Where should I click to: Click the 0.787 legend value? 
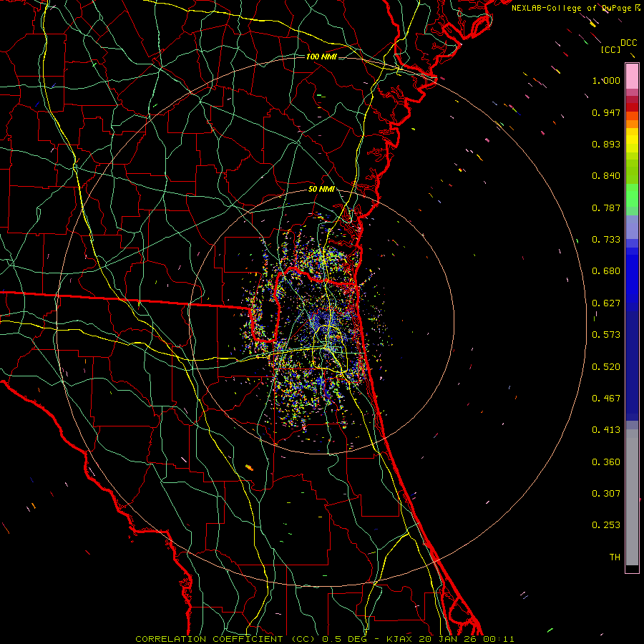point(606,208)
